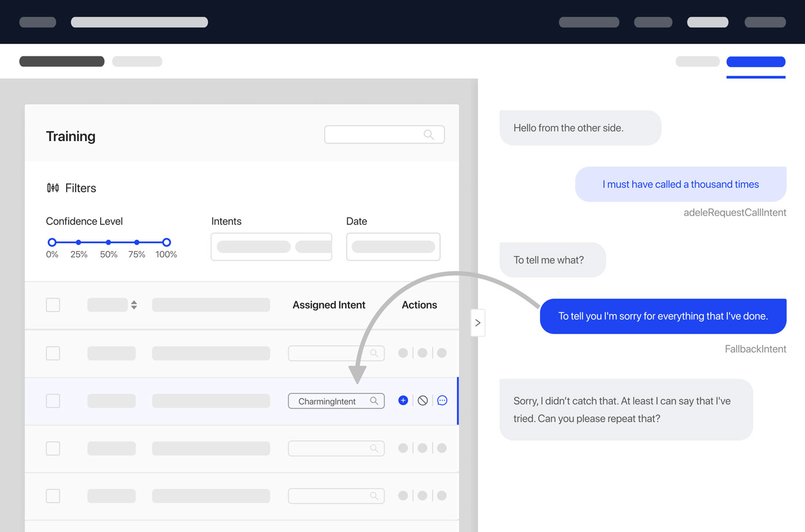805x532 pixels.
Task: Collapse the chat panel with the chevron handle
Action: pyautogui.click(x=478, y=323)
